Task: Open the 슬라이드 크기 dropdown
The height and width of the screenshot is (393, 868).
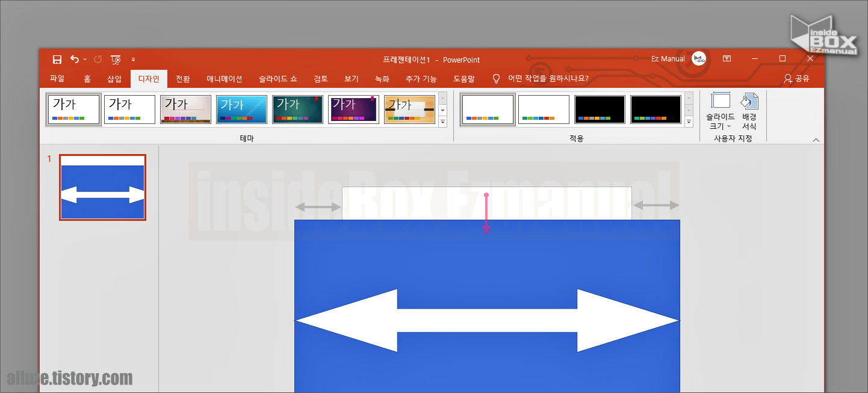Action: pyautogui.click(x=721, y=112)
